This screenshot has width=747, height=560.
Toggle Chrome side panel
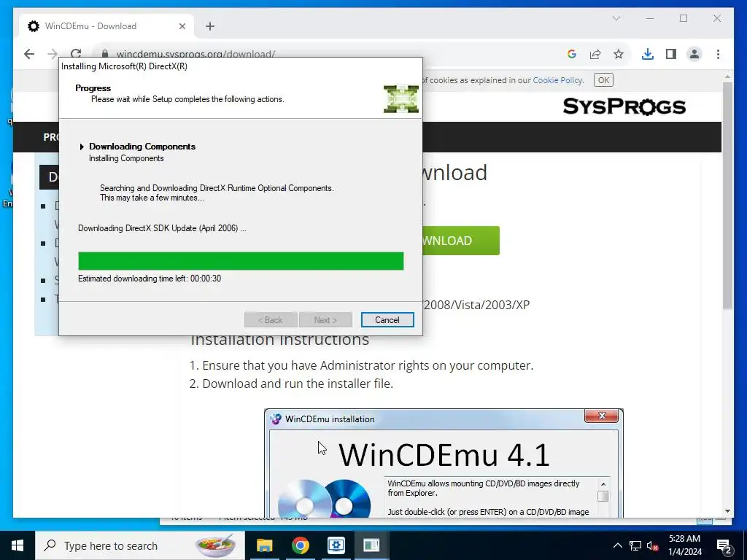671,54
